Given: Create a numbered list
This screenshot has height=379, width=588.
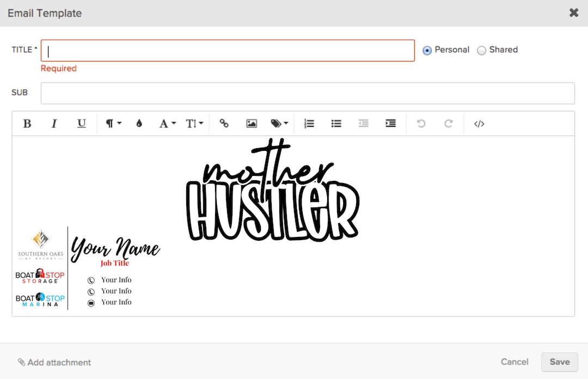Looking at the screenshot, I should 309,124.
